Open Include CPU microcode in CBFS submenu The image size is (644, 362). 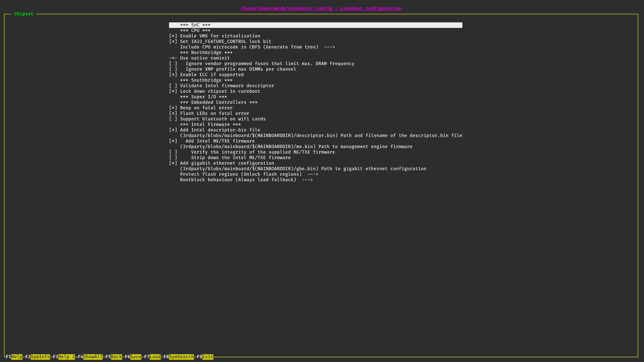(x=257, y=47)
